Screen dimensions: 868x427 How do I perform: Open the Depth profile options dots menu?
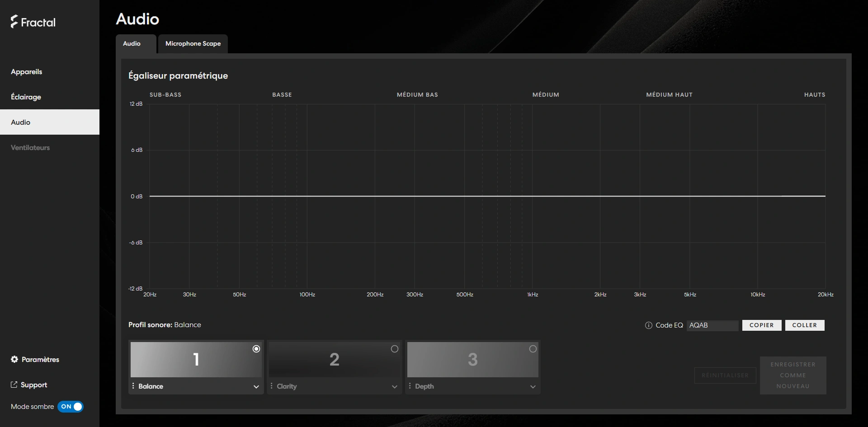pos(410,386)
